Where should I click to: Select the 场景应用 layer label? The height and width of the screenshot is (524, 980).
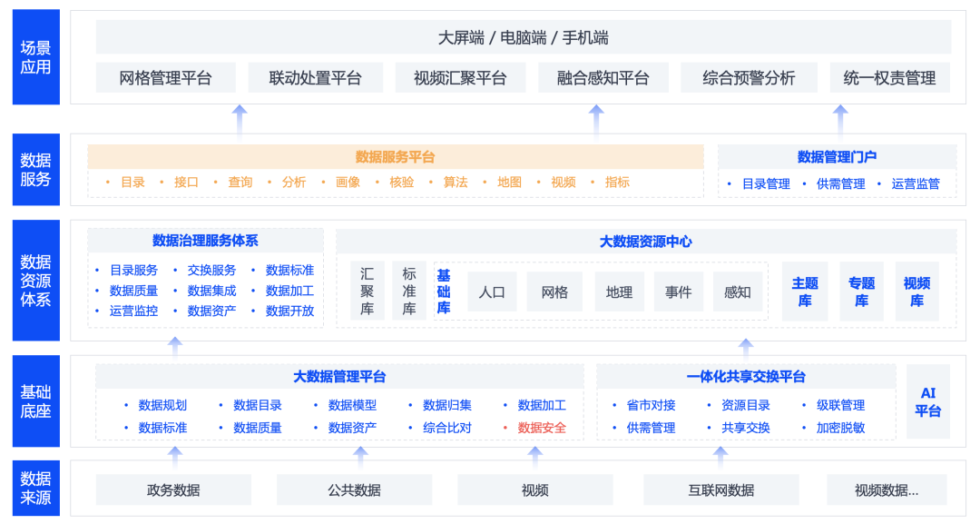pos(36,56)
